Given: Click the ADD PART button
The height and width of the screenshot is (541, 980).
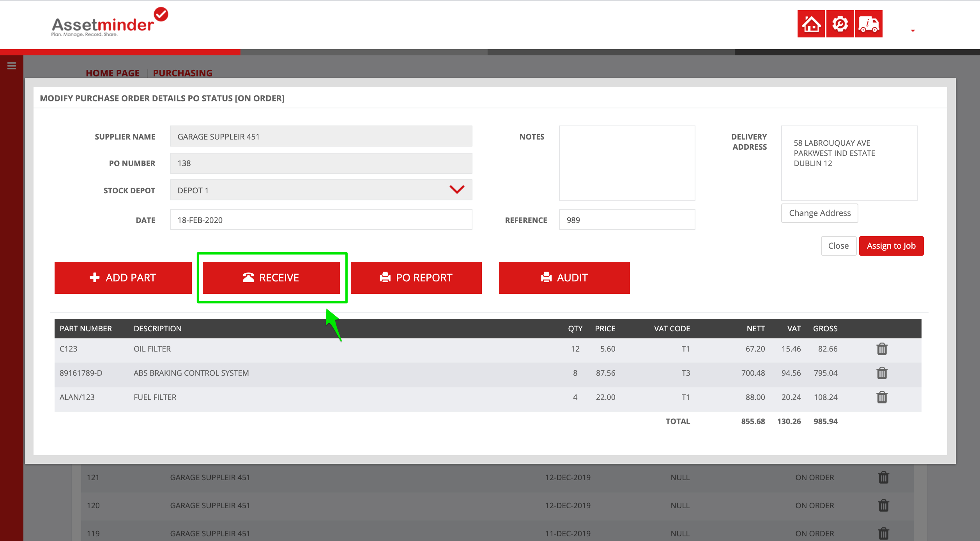Looking at the screenshot, I should [123, 278].
